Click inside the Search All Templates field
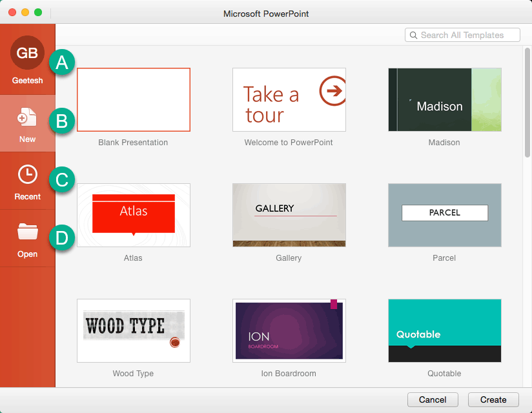 [468, 35]
